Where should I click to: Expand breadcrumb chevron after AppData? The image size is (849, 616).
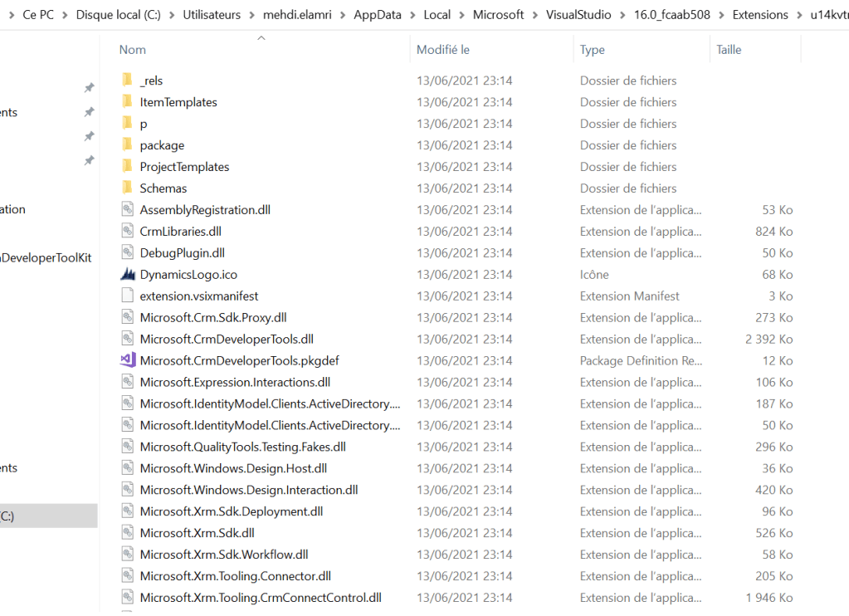point(412,15)
